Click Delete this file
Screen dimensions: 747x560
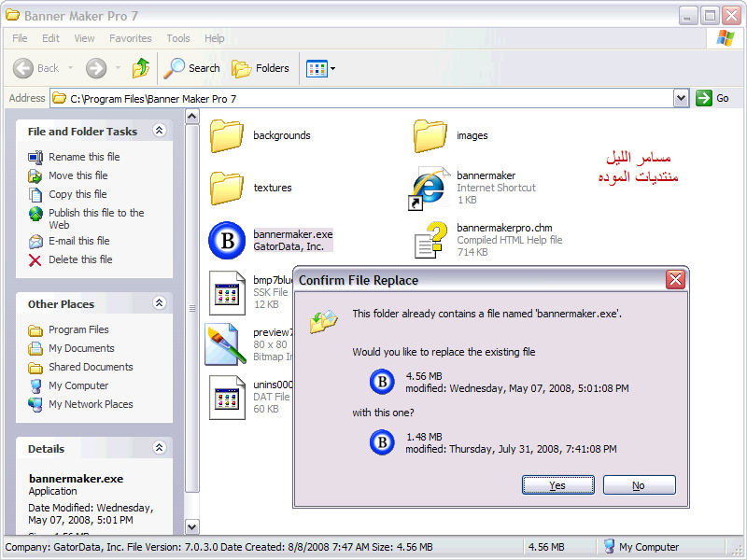point(80,259)
